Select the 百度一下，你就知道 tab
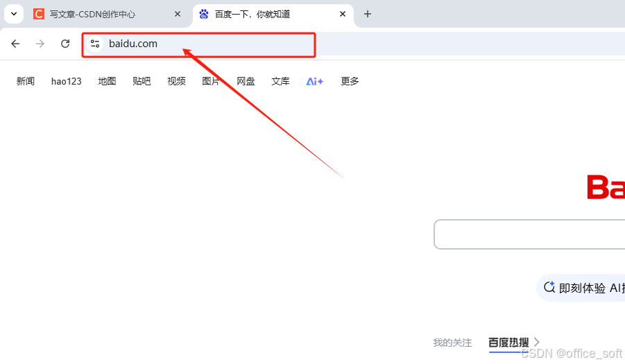The height and width of the screenshot is (364, 625). click(273, 15)
